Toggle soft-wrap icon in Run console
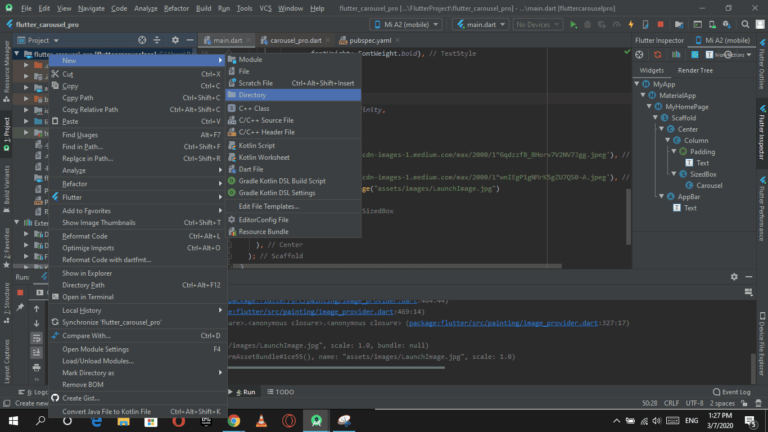 point(37,340)
